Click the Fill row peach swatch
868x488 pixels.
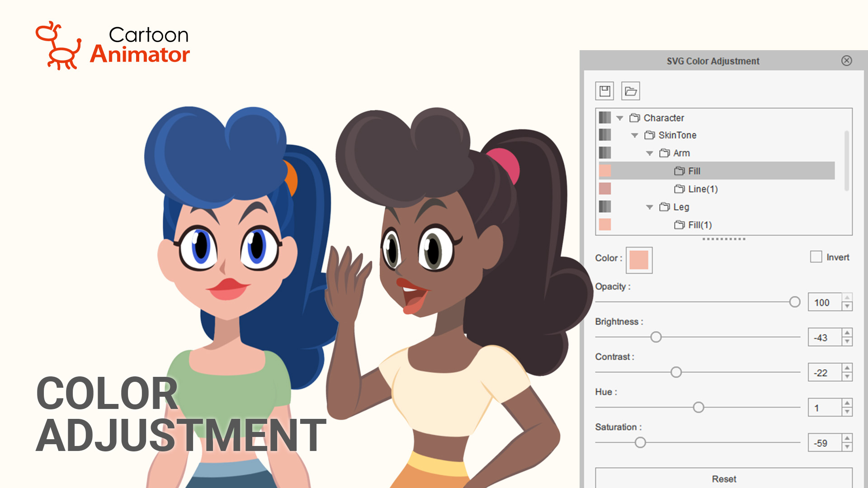tap(605, 171)
